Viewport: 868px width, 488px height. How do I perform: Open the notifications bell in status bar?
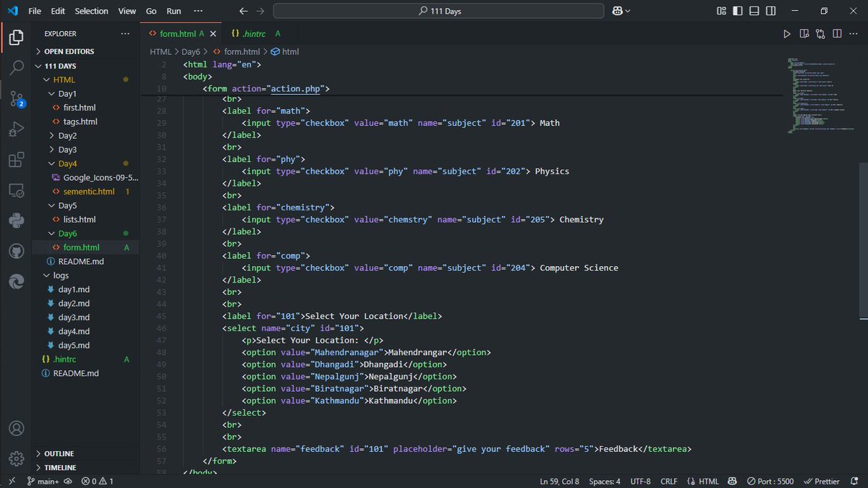[856, 481]
